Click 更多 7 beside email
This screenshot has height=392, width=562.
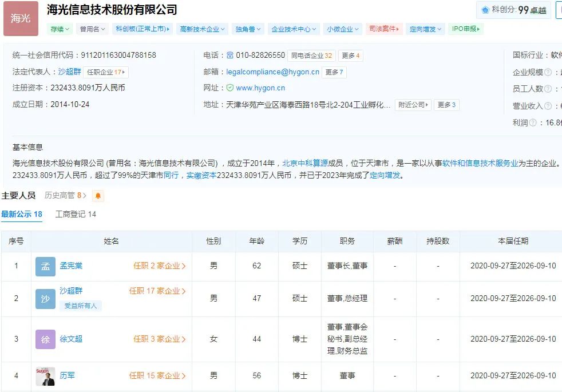tap(334, 72)
